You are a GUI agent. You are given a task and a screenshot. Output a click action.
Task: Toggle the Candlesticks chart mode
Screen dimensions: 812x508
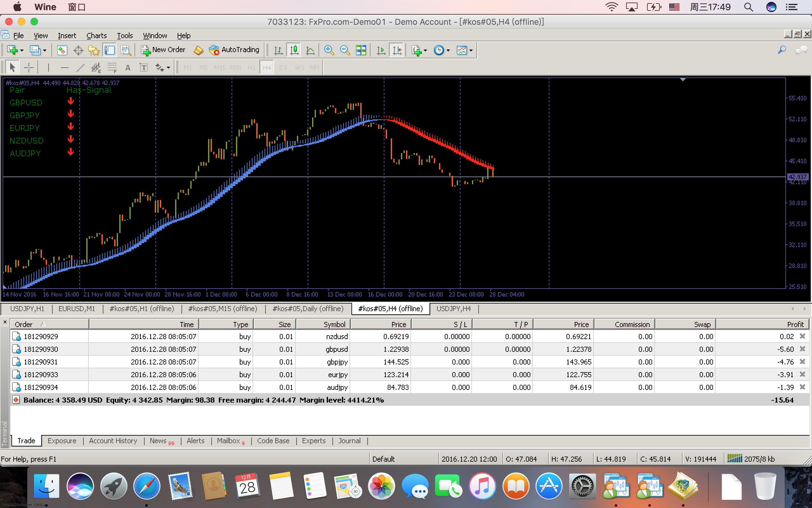(294, 50)
